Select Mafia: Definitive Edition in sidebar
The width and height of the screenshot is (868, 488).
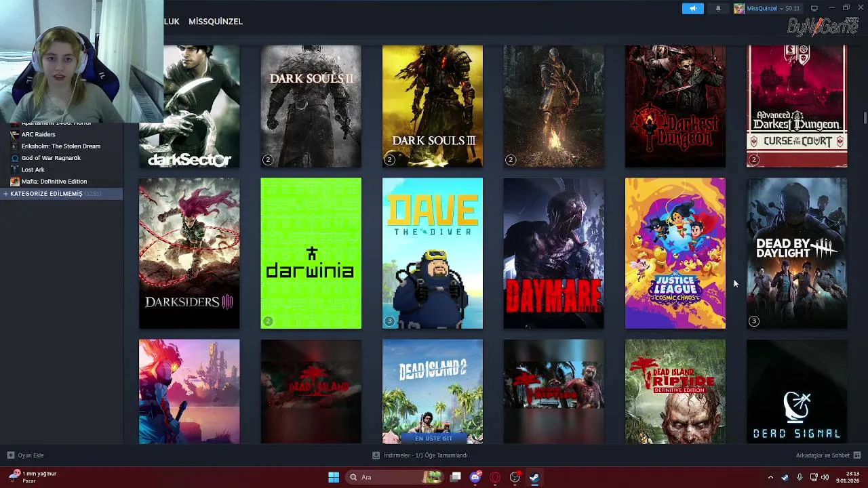coord(54,182)
